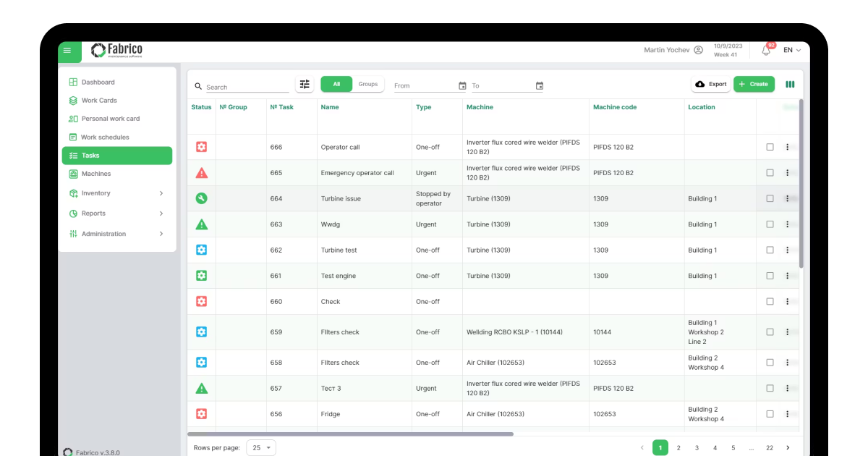Tick the checkbox for Fridge row

(770, 414)
